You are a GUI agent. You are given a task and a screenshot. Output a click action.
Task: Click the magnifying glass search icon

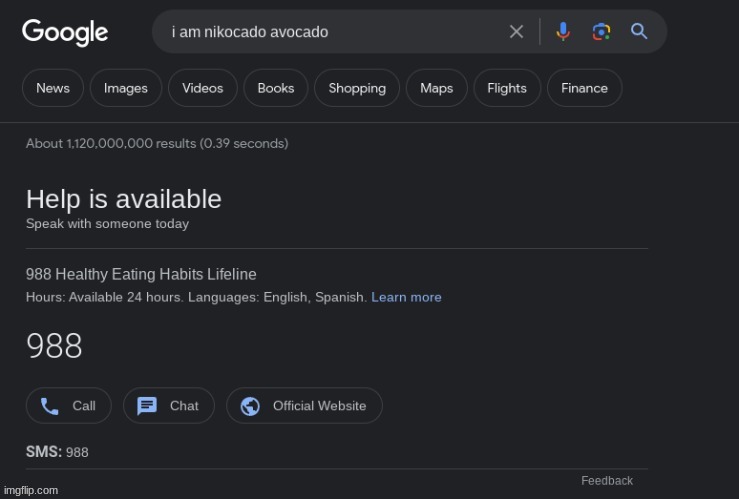tap(639, 32)
